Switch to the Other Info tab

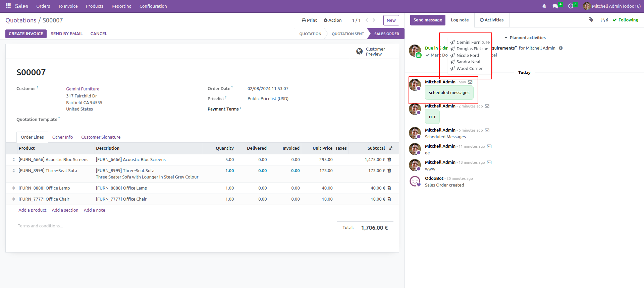pos(62,137)
